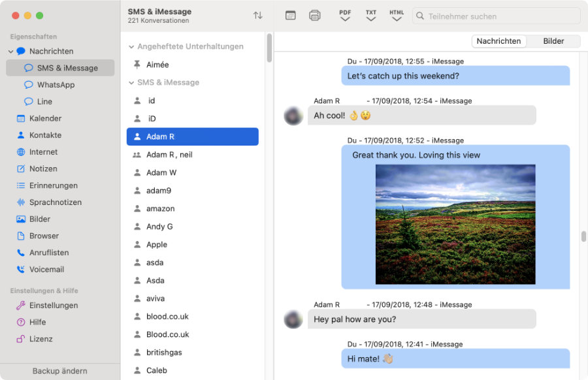Viewport: 588px width, 380px height.
Task: Click the Voicemail icon
Action: click(21, 270)
